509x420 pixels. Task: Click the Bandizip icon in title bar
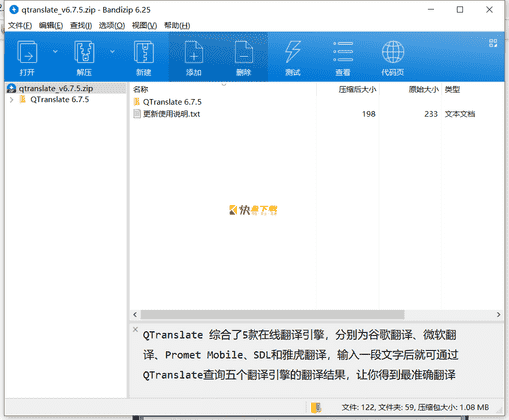coord(14,10)
